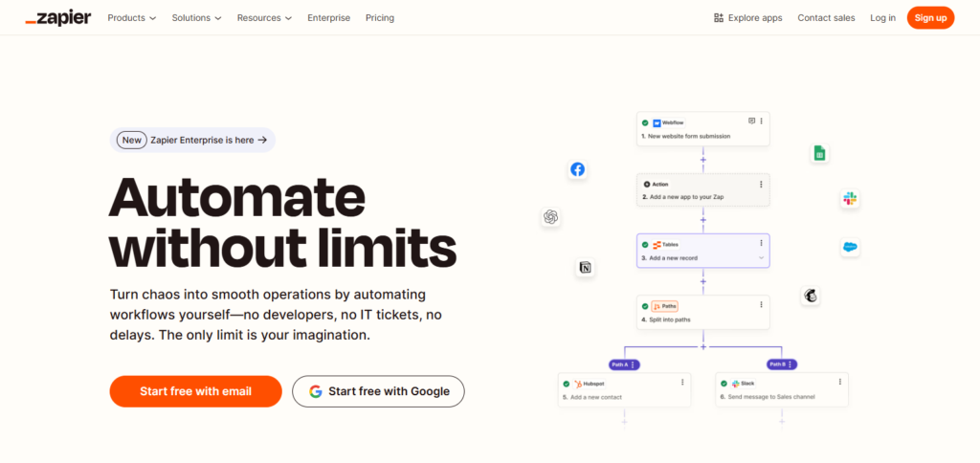Image resolution: width=980 pixels, height=463 pixels.
Task: Open three-dot menu on Action step
Action: click(x=761, y=184)
